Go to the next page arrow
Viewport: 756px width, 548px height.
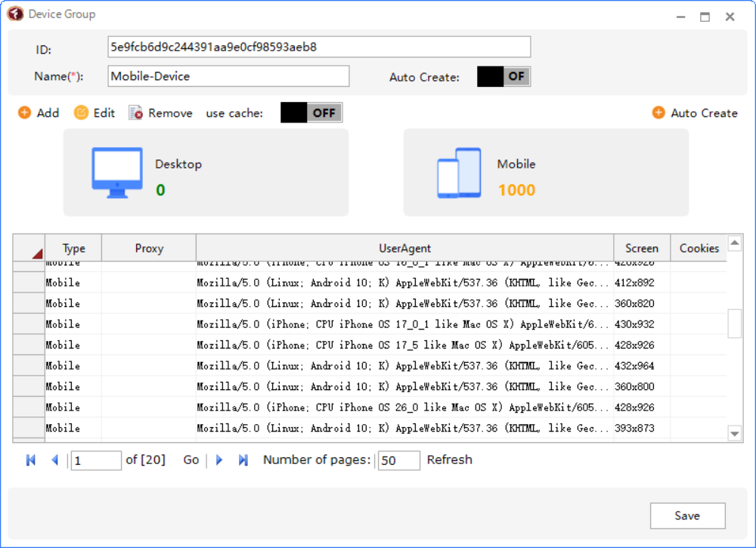pos(219,460)
